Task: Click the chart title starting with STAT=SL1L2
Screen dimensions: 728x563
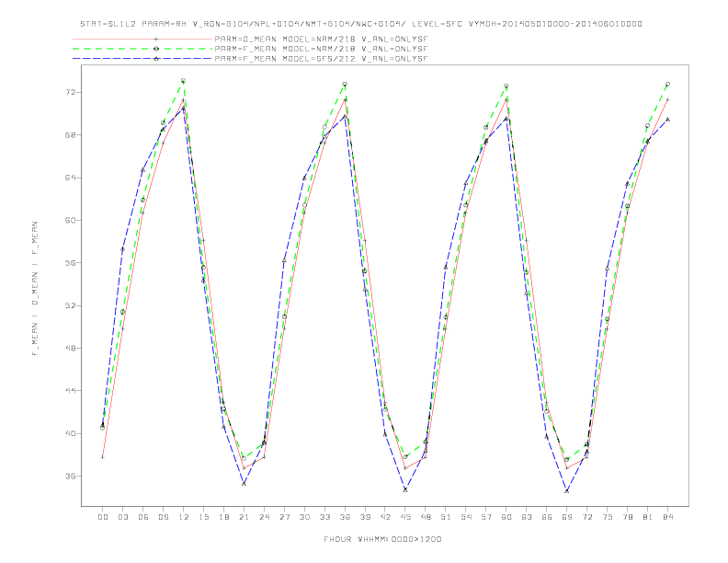Action: click(360, 24)
